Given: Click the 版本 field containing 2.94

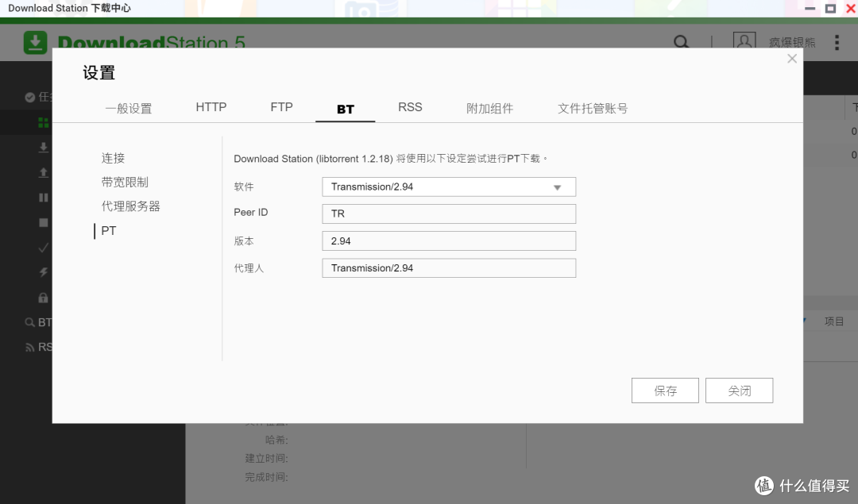Looking at the screenshot, I should (449, 241).
